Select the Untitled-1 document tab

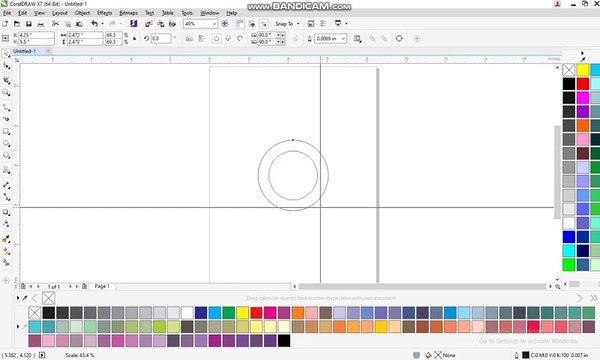[24, 51]
